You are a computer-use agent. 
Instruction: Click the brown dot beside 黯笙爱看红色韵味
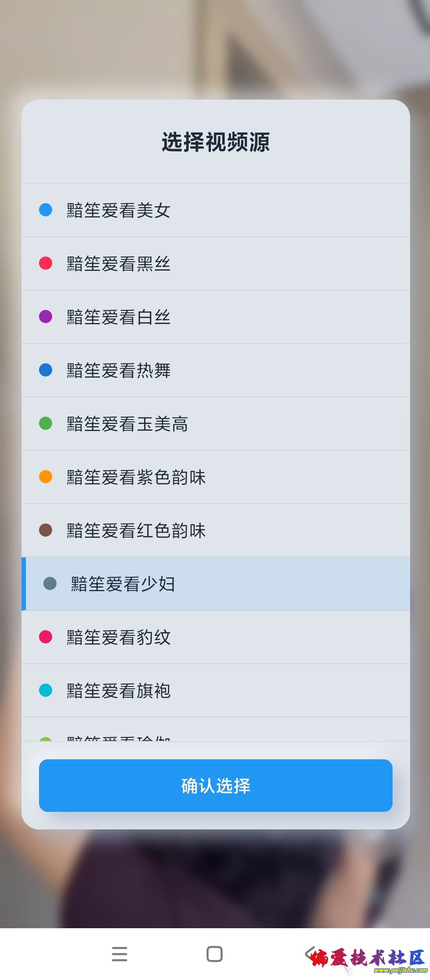click(x=46, y=530)
